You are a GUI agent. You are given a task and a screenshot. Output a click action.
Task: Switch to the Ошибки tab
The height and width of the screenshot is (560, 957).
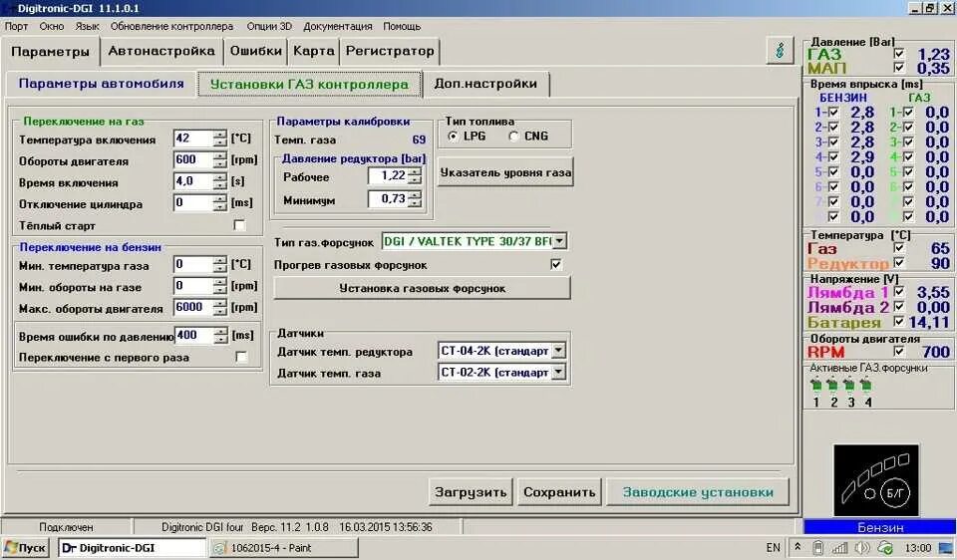tap(256, 51)
